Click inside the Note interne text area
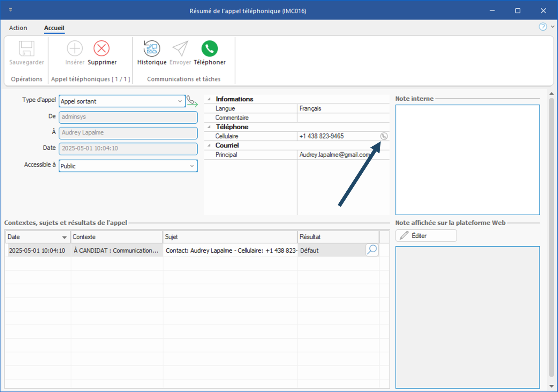This screenshot has height=392, width=558. click(467, 160)
